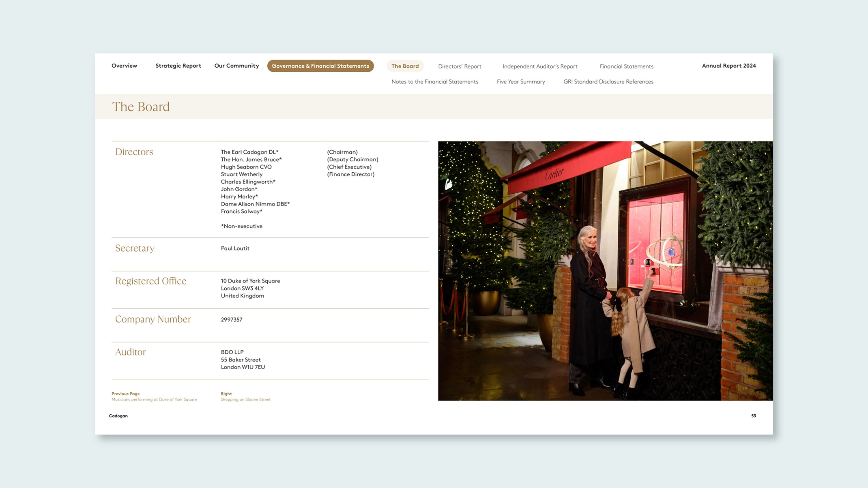Open Notes to the Financial Statements
This screenshot has height=488, width=868.
point(434,82)
